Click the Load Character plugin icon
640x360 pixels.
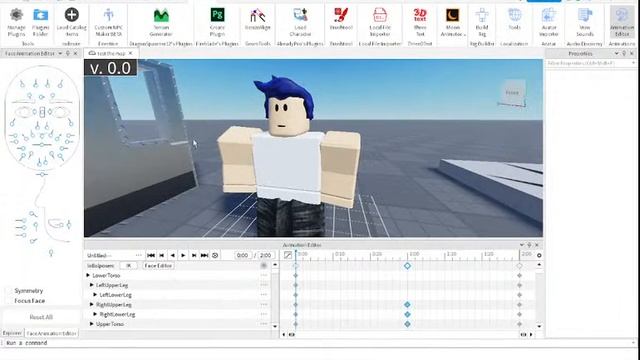tap(300, 22)
